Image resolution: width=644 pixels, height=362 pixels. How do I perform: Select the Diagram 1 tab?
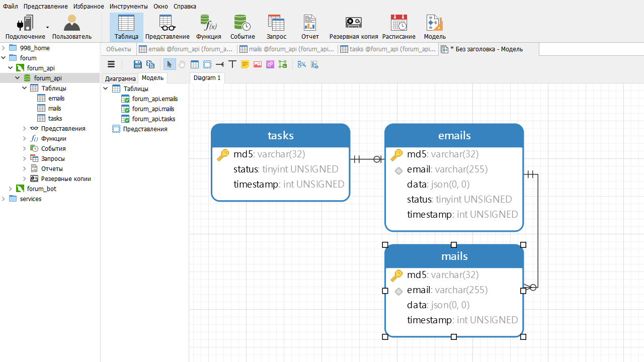[207, 78]
